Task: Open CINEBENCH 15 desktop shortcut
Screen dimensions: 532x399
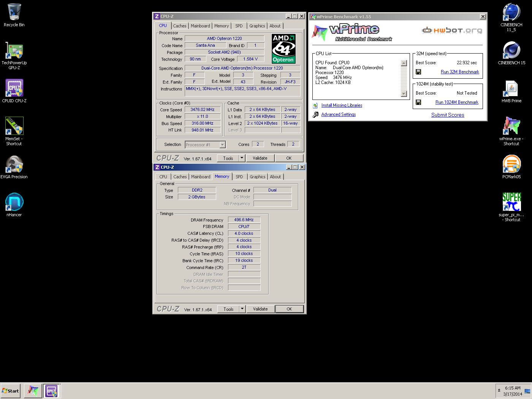Action: pyautogui.click(x=511, y=53)
